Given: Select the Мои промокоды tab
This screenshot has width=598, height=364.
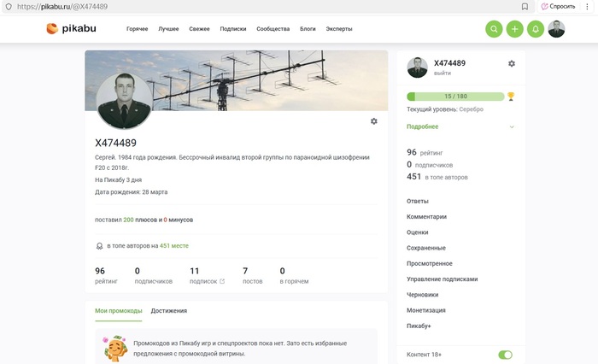Looking at the screenshot, I should tap(118, 311).
